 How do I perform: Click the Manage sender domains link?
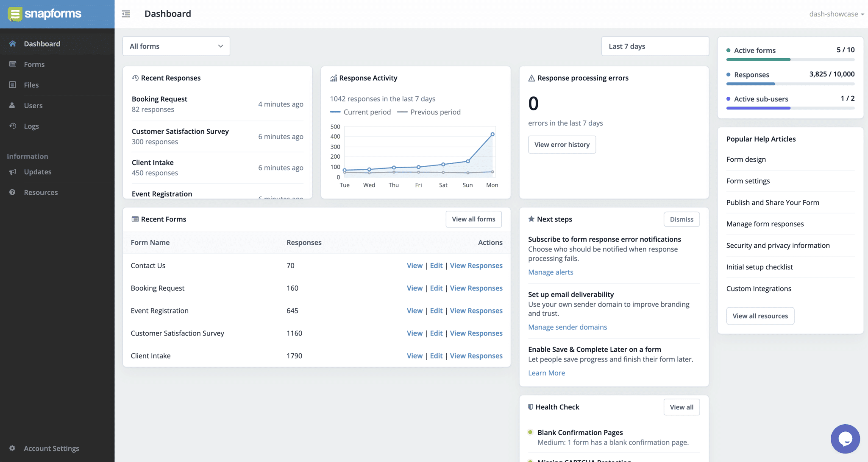click(568, 327)
